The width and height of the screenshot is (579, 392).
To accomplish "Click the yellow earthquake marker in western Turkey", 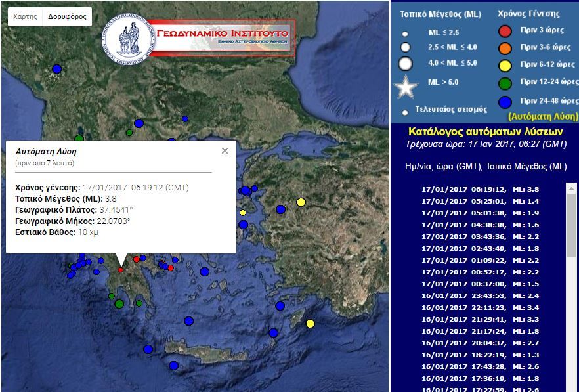I will [x=301, y=202].
